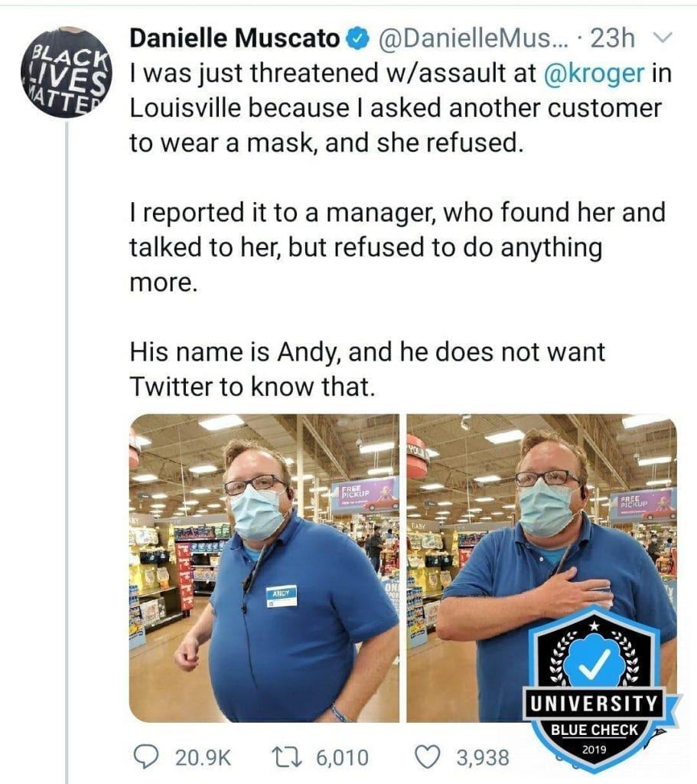697x784 pixels.
Task: Click the University Blue Check badge logo
Action: [595, 686]
